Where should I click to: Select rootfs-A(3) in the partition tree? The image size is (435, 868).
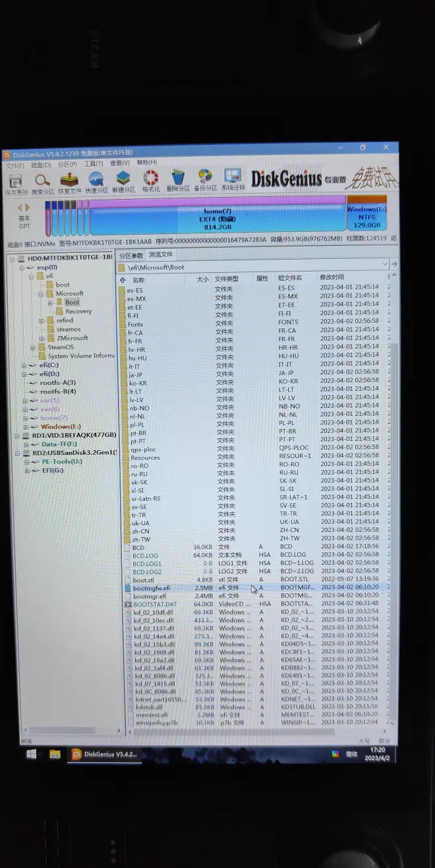click(x=58, y=383)
